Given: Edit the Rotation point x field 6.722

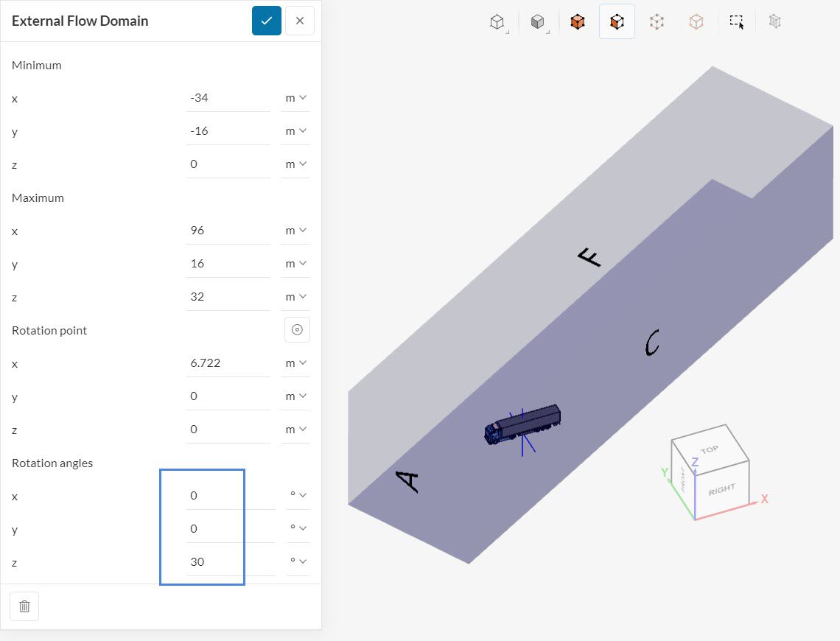Looking at the screenshot, I should [x=228, y=362].
